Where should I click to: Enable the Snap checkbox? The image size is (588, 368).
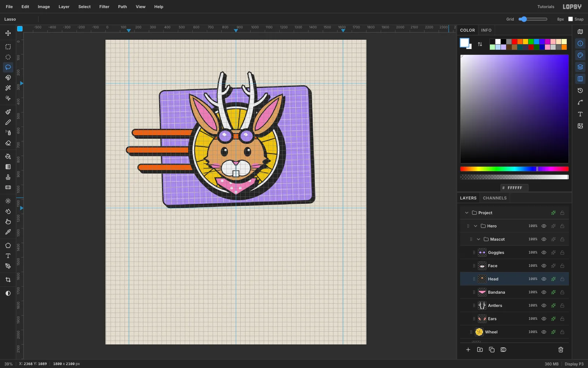[x=570, y=19]
